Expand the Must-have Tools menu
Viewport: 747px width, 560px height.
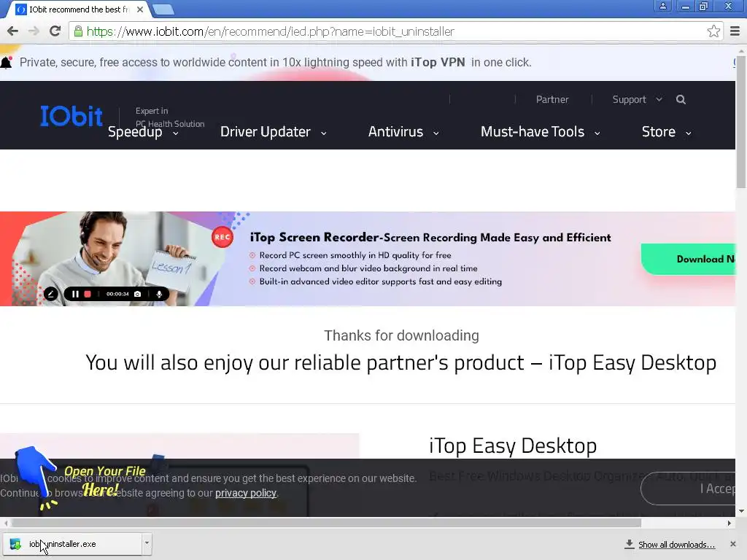(541, 132)
